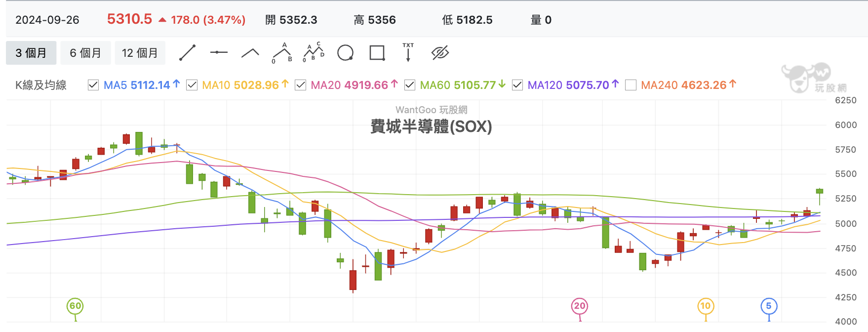Uncheck the MA5 moving average checkbox
868x332 pixels.
93,85
